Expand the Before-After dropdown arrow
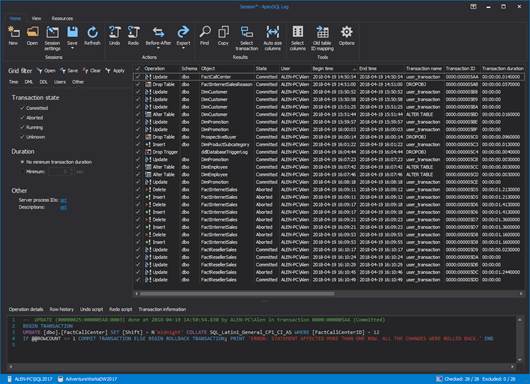The image size is (530, 384). click(x=158, y=48)
